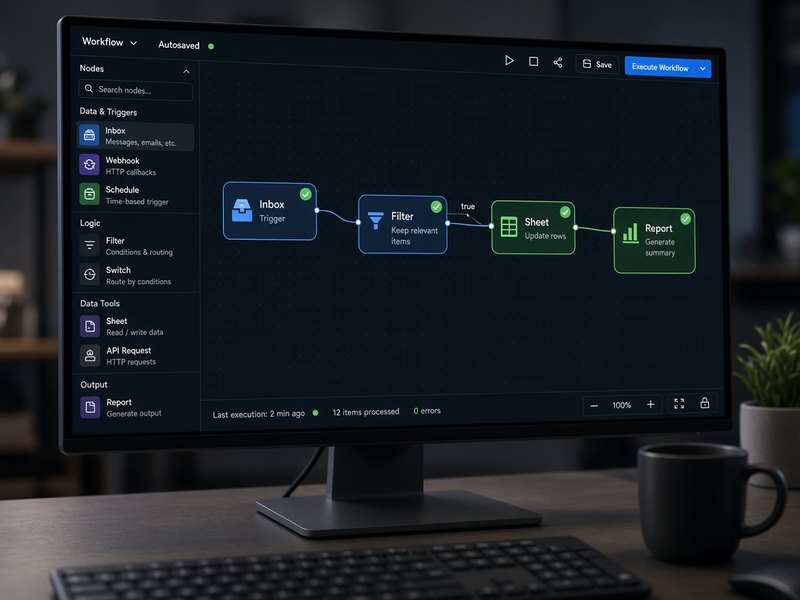Click the green checkmark on Sheet node
The height and width of the screenshot is (600, 800).
pyautogui.click(x=565, y=212)
